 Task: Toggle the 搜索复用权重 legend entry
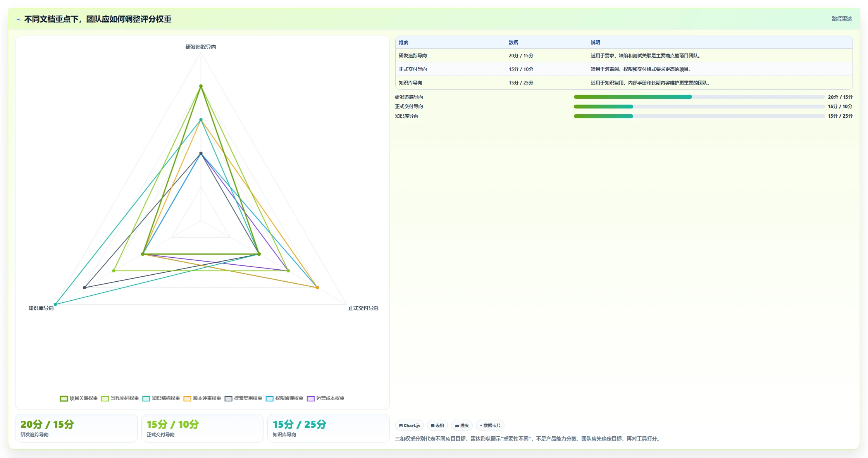point(243,398)
